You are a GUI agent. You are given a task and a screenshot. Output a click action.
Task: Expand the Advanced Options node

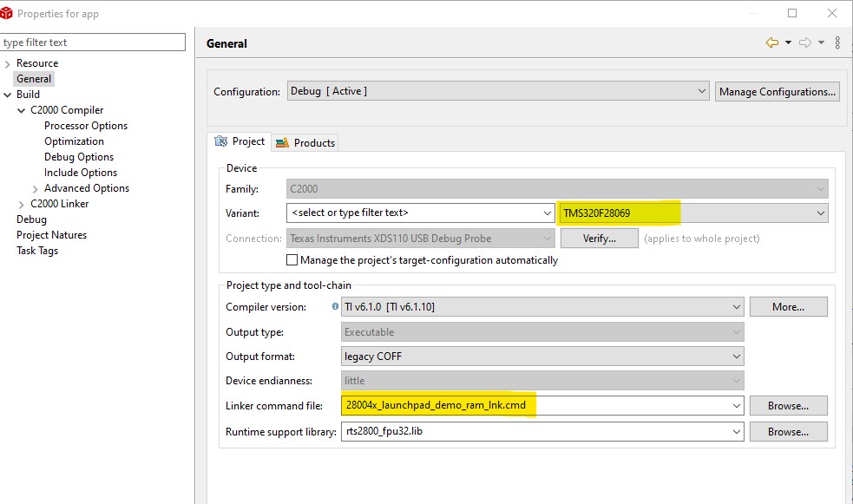pos(36,188)
